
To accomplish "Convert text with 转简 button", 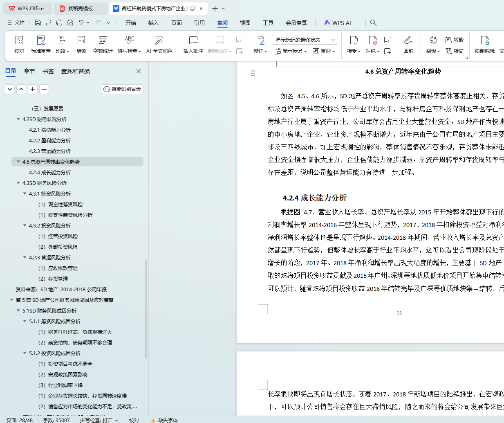I will [455, 51].
